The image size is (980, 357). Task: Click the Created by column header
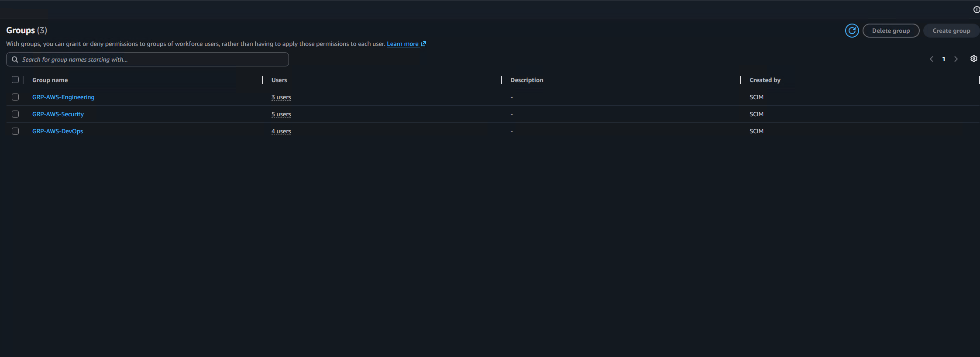point(765,80)
